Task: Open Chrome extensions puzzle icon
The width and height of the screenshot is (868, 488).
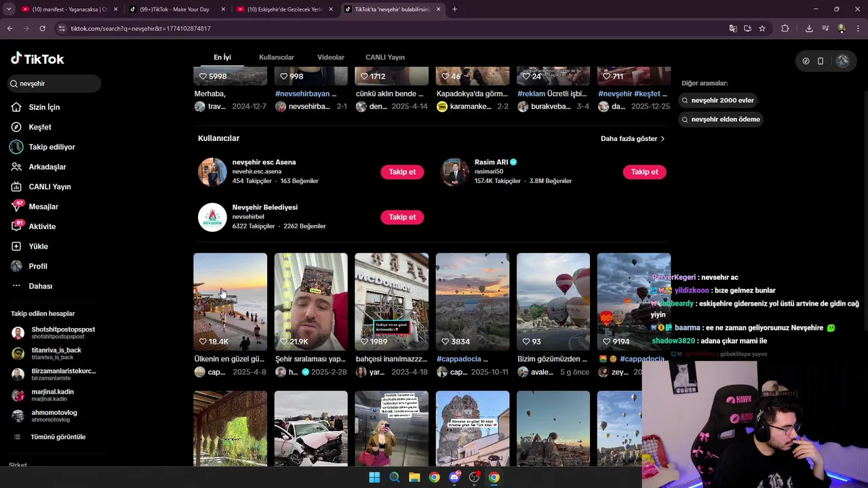Action: [x=785, y=28]
